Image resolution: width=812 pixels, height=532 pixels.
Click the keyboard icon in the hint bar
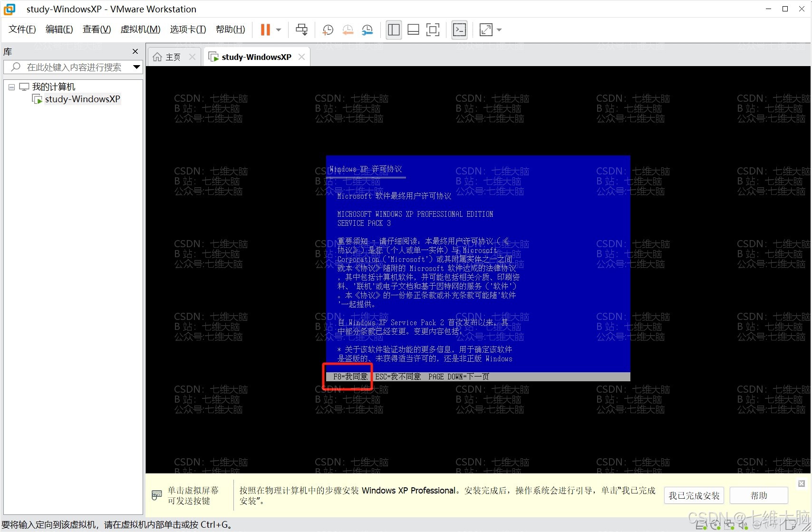tap(156, 495)
